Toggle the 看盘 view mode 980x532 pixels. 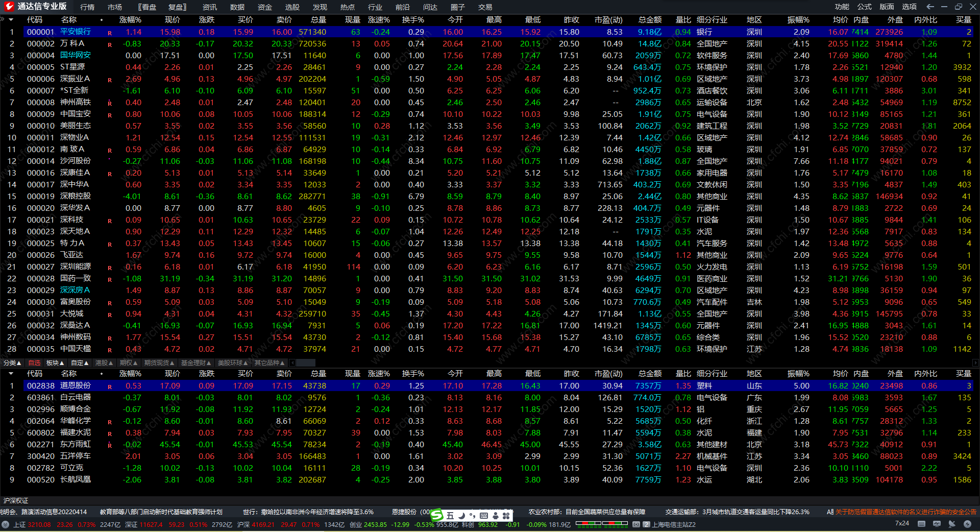coord(148,7)
